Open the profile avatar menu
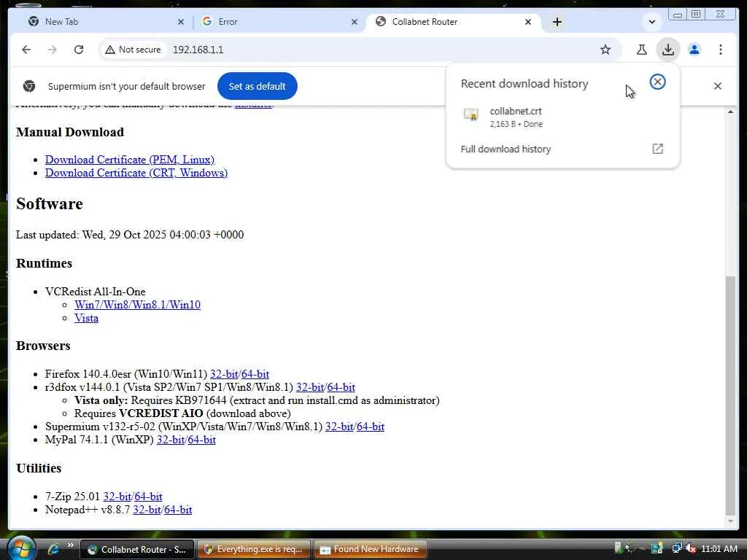 coord(694,50)
